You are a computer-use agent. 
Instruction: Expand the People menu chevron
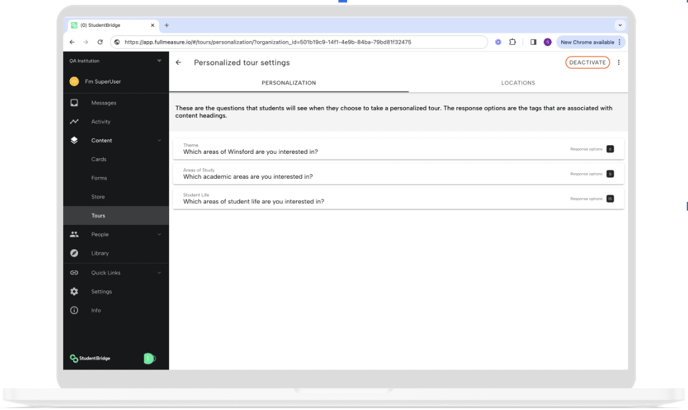(x=159, y=234)
